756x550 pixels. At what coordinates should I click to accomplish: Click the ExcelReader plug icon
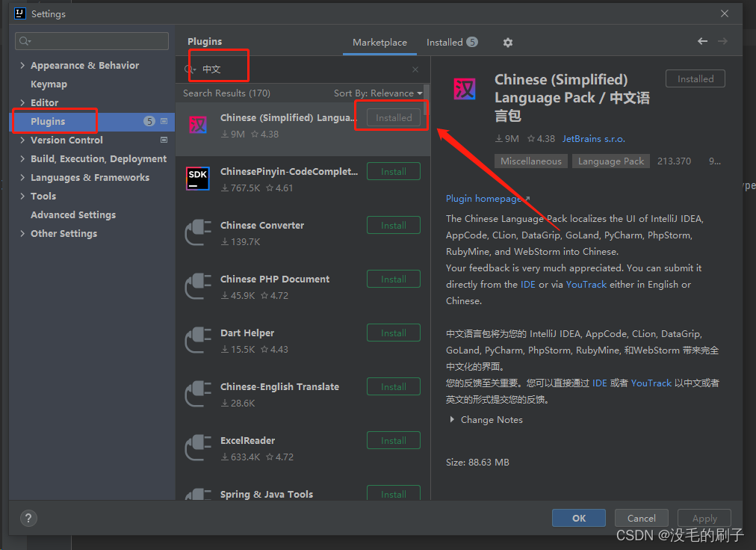198,447
